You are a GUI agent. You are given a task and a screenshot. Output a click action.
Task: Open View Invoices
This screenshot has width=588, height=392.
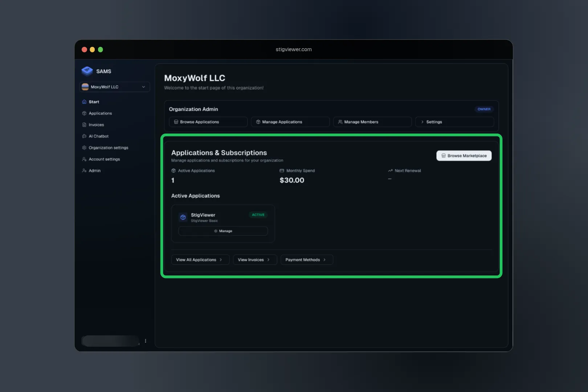click(254, 260)
